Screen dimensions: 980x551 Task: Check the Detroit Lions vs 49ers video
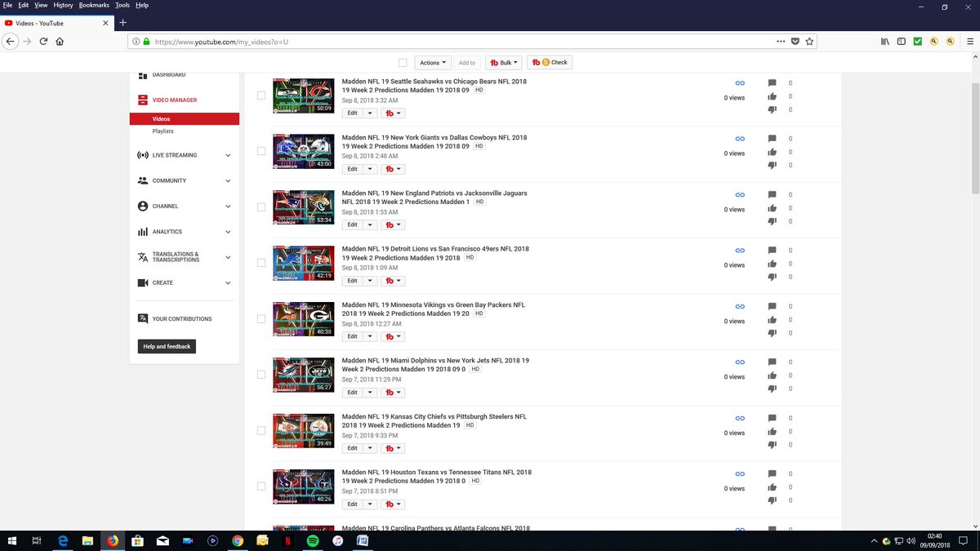261,263
